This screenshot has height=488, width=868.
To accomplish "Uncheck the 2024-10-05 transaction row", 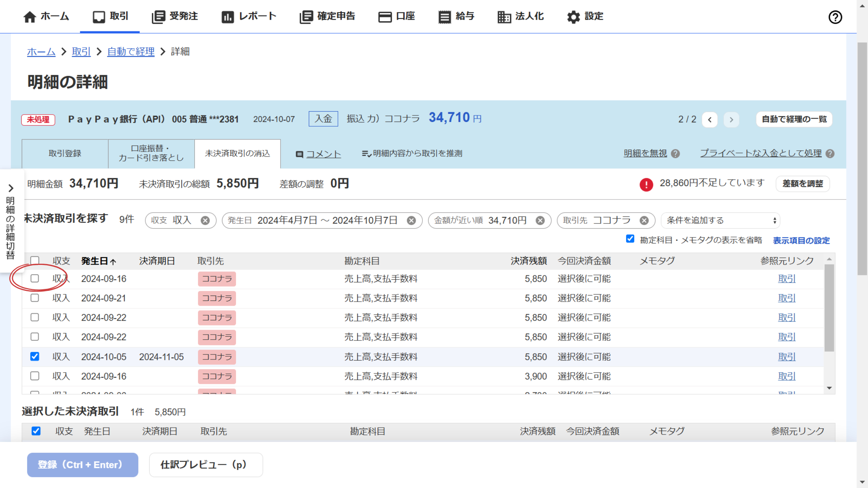I will [35, 356].
